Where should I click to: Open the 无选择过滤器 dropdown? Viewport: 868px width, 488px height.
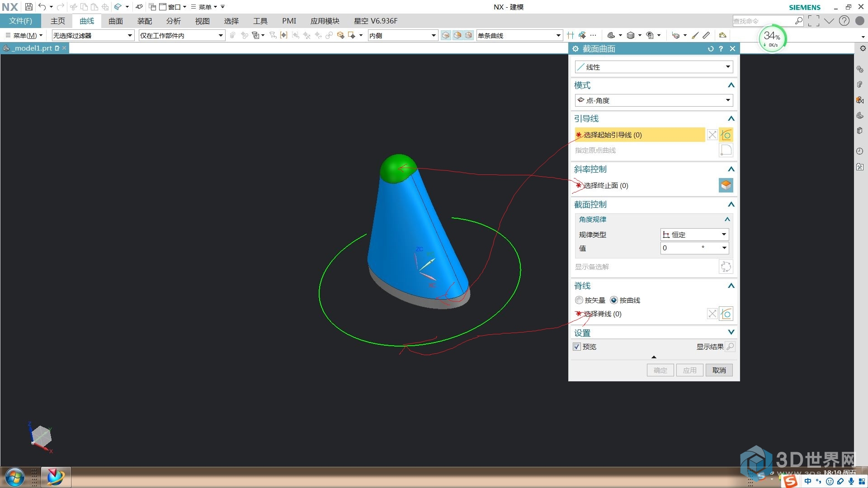tap(93, 35)
